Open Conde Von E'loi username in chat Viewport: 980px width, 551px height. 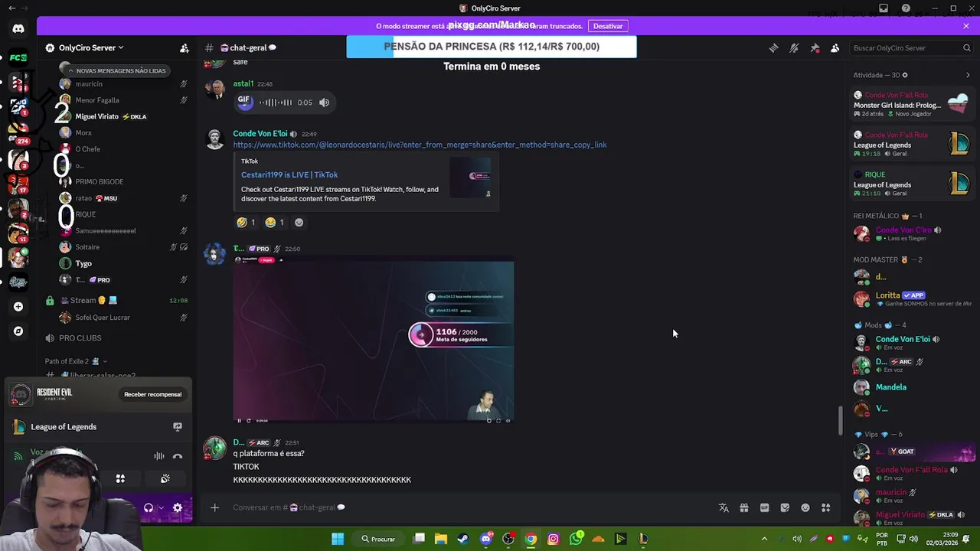coord(260,134)
